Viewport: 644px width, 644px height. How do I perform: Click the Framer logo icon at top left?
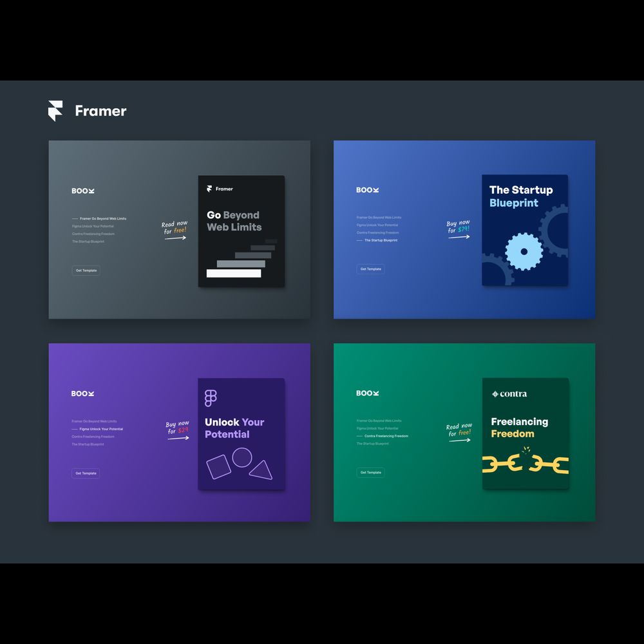pyautogui.click(x=55, y=111)
